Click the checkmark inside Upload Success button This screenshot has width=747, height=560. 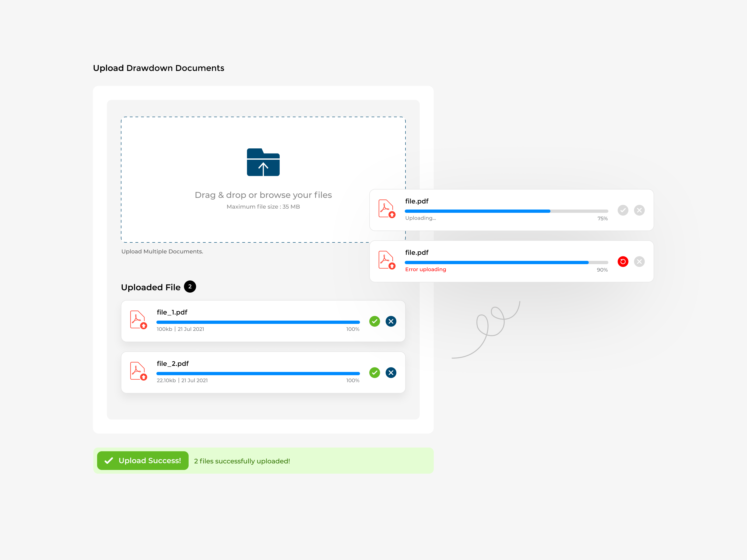coord(108,460)
